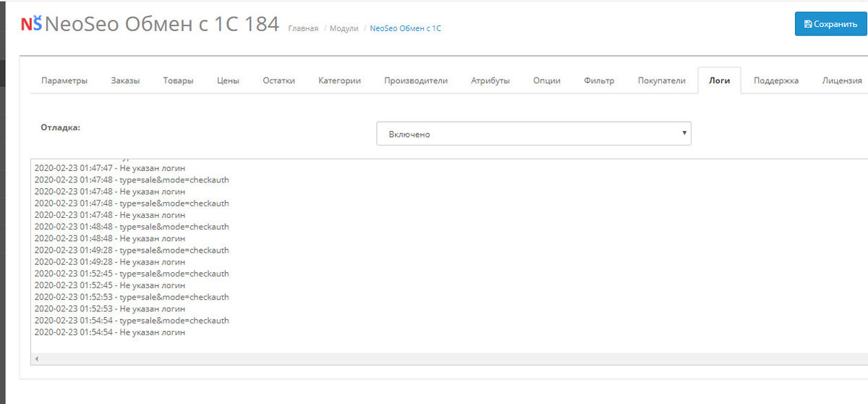868x404 pixels.
Task: Switch to the Категории tab
Action: (x=339, y=80)
